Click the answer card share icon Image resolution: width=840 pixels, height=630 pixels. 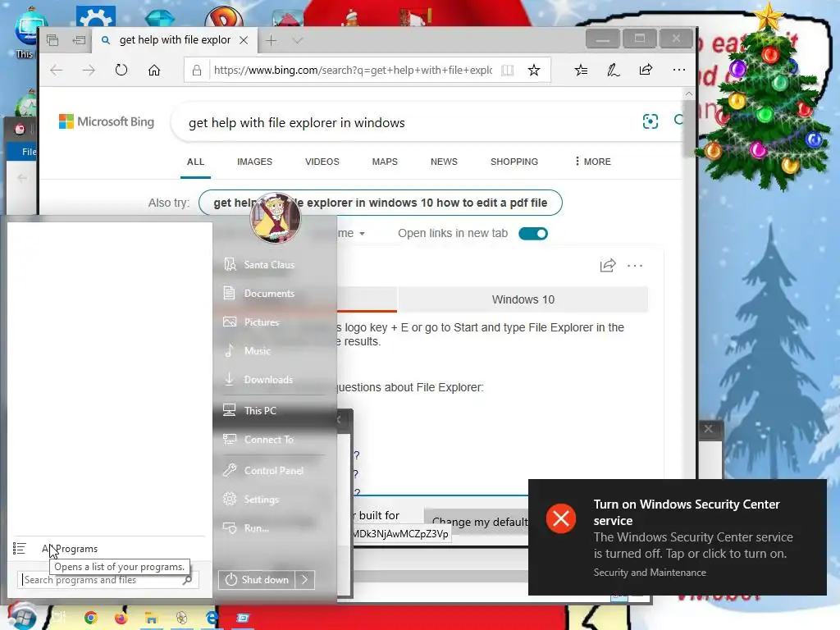point(608,265)
